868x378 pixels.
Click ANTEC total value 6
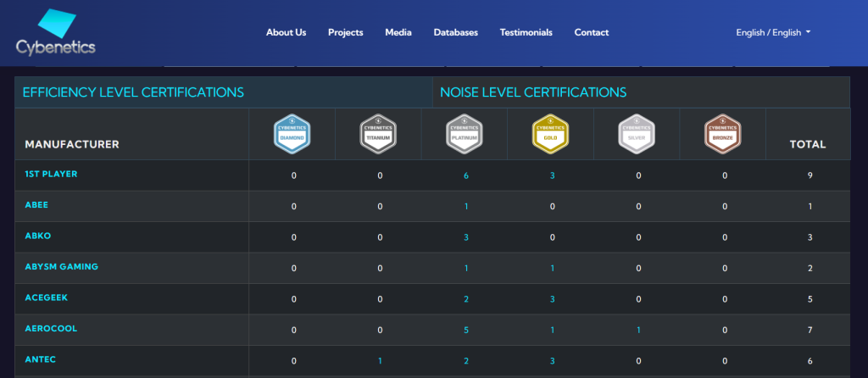(810, 362)
